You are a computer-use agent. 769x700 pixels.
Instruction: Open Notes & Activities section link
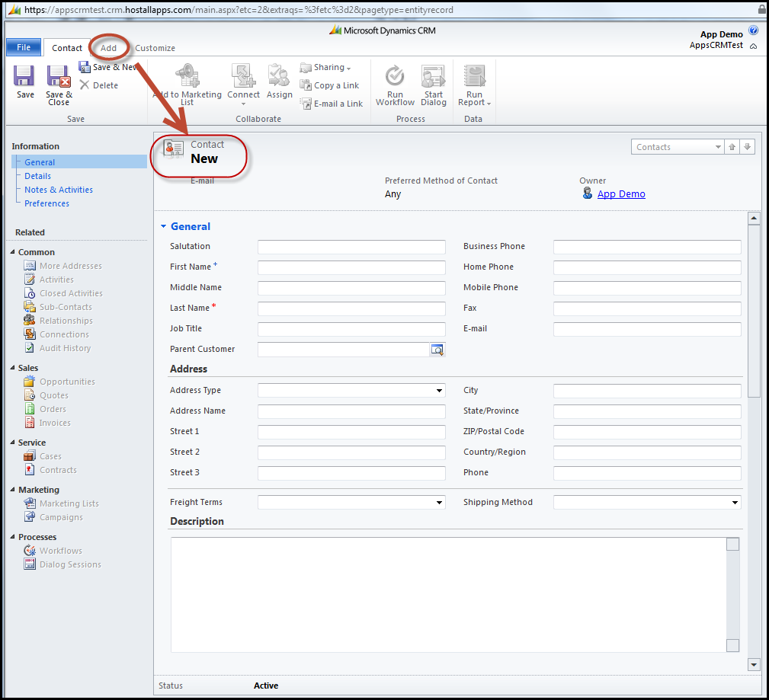[x=59, y=189]
